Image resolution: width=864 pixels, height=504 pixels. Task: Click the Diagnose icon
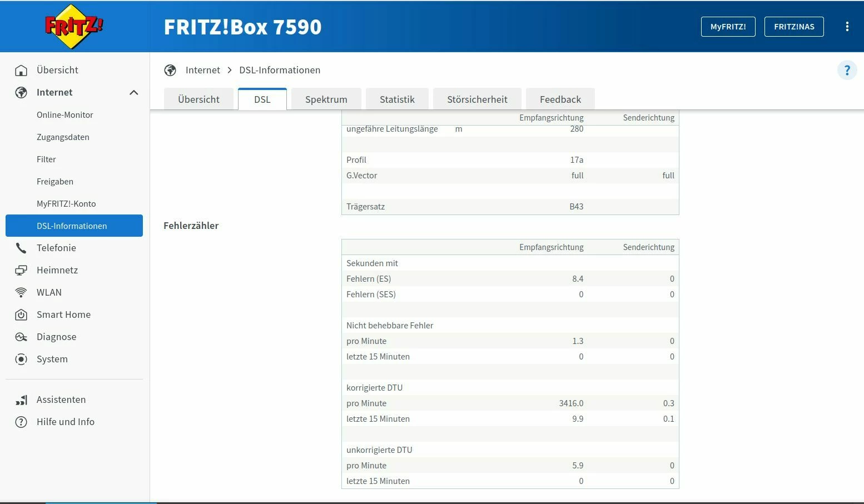21,337
